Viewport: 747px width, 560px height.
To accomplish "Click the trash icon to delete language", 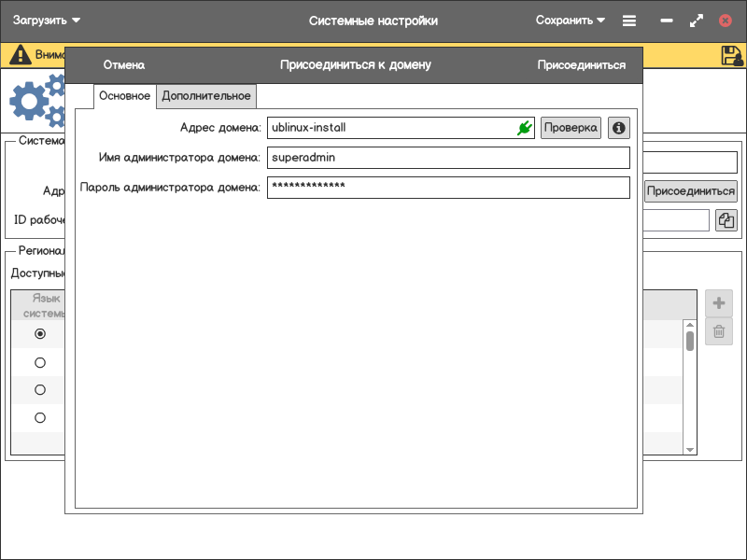I will tap(719, 331).
